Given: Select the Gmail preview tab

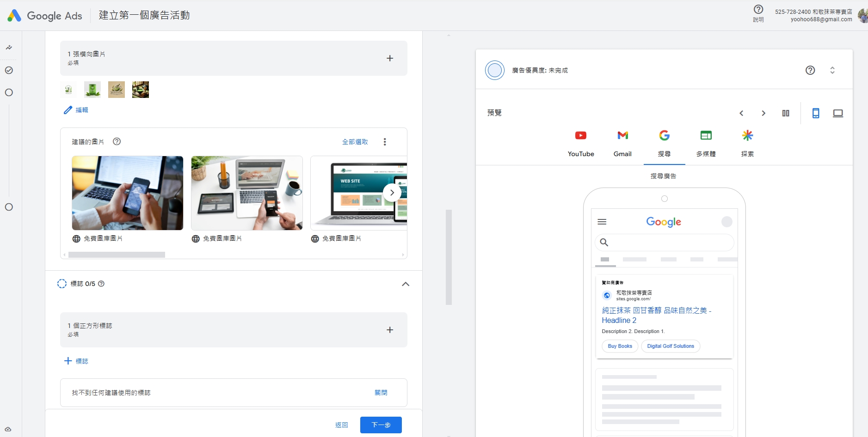Looking at the screenshot, I should [x=622, y=144].
